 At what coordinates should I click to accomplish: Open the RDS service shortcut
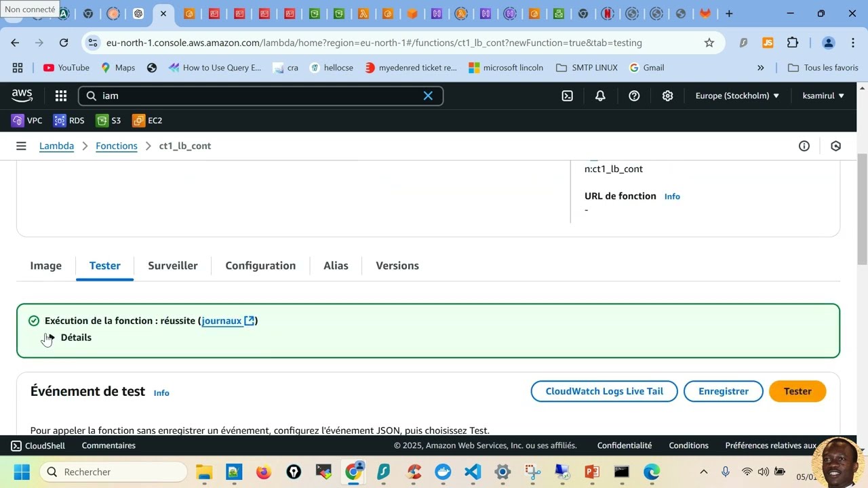69,121
